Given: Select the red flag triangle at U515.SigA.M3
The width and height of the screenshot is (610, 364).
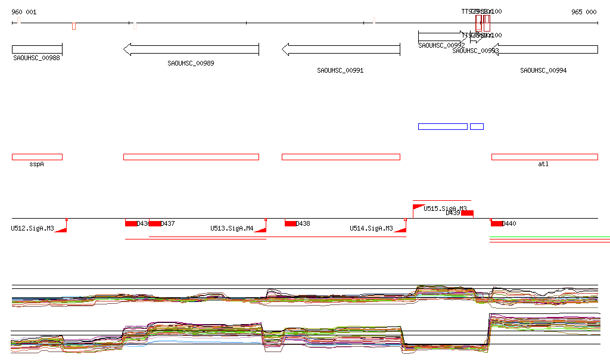Looking at the screenshot, I should [419, 207].
